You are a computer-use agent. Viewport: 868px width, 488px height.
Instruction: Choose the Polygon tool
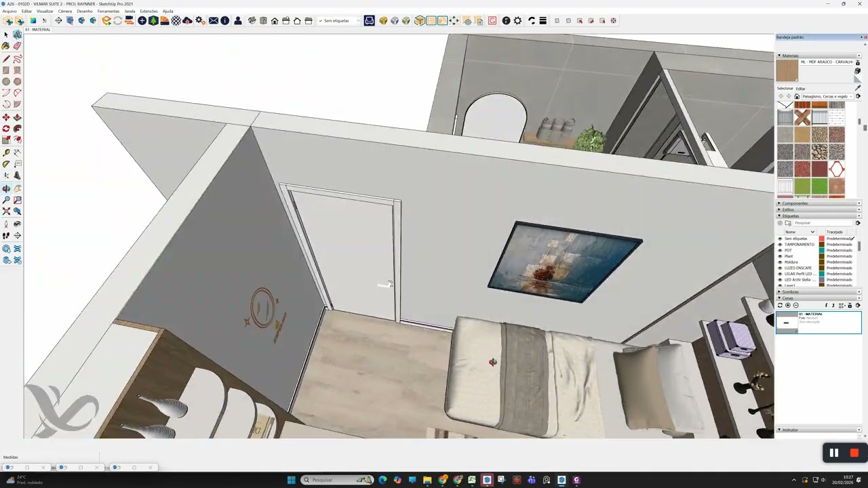[x=17, y=82]
